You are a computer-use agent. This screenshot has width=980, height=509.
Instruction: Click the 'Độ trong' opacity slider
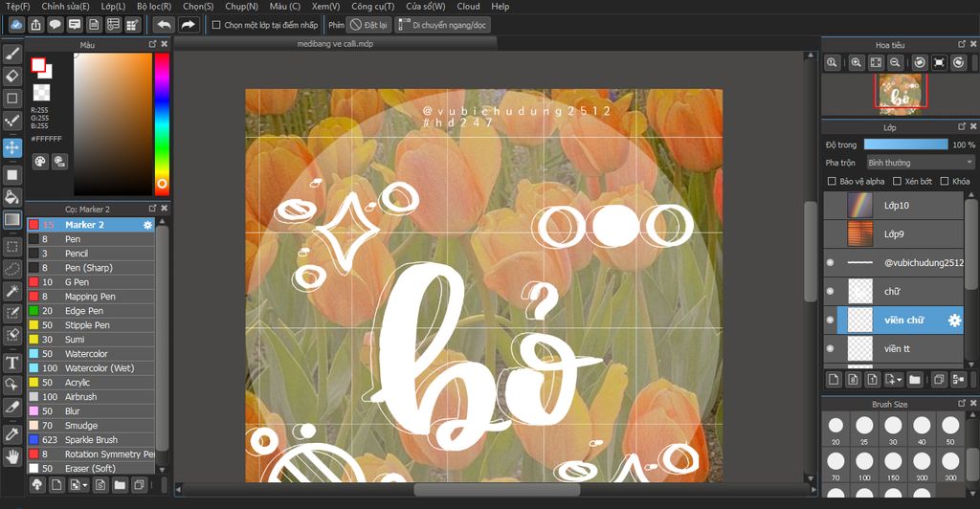(x=905, y=144)
